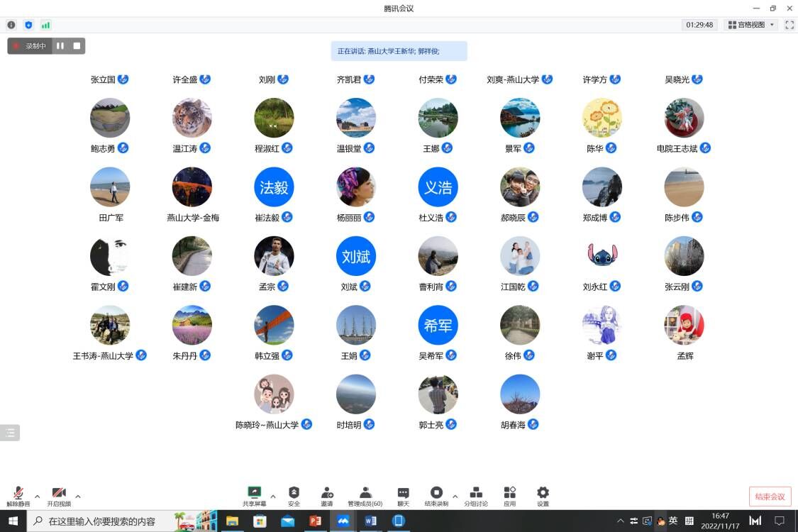Click 结束录制 to end recording
The image size is (798, 532).
(x=436, y=493)
